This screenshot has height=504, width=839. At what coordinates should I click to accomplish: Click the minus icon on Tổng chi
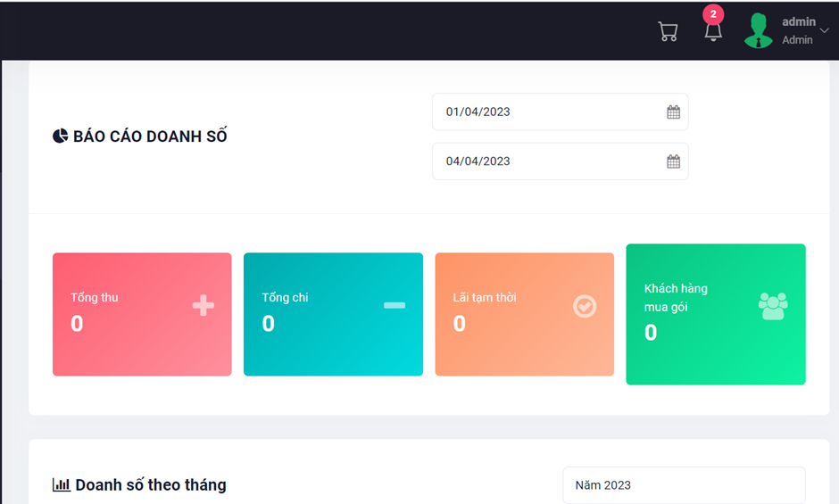coord(395,306)
